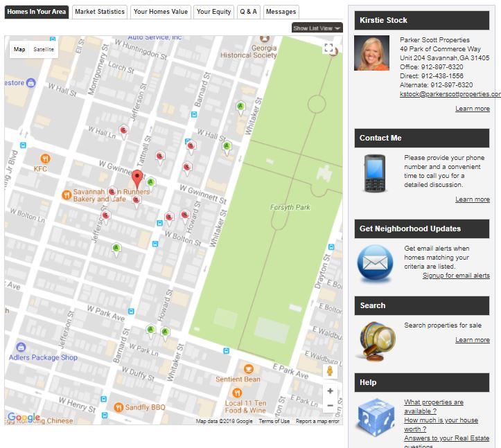The width and height of the screenshot is (501, 448).
Task: Click the Terms of Use map link
Action: [x=274, y=421]
